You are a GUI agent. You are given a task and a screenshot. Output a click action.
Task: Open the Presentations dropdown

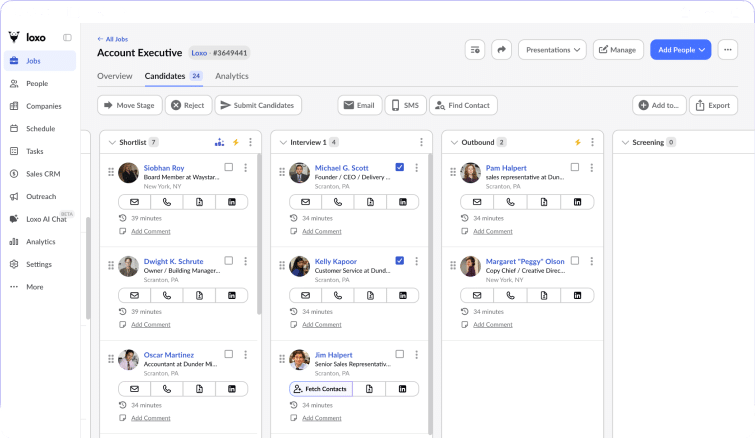tap(552, 50)
